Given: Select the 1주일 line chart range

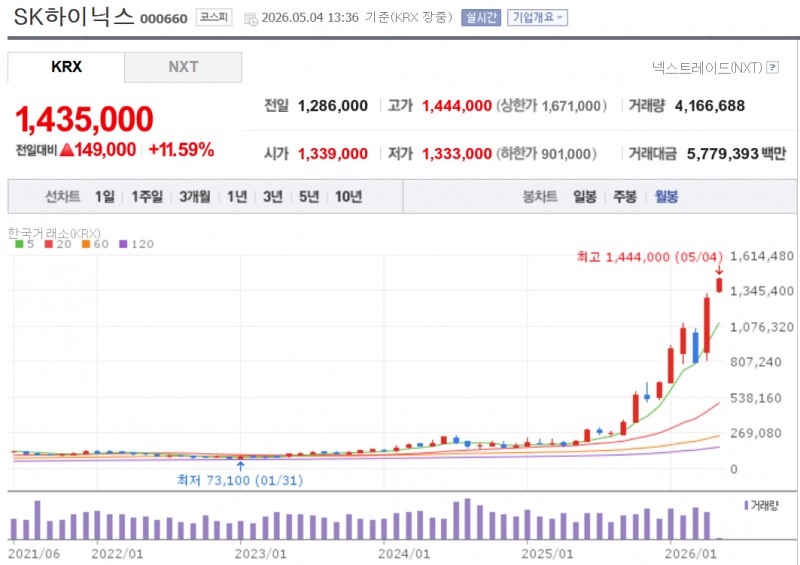Looking at the screenshot, I should [147, 196].
